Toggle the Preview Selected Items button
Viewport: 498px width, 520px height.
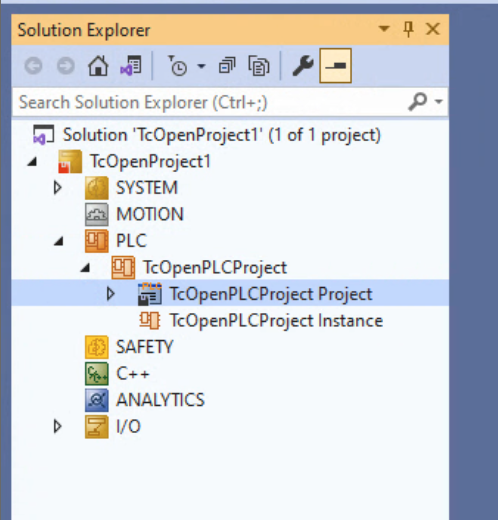coord(335,66)
